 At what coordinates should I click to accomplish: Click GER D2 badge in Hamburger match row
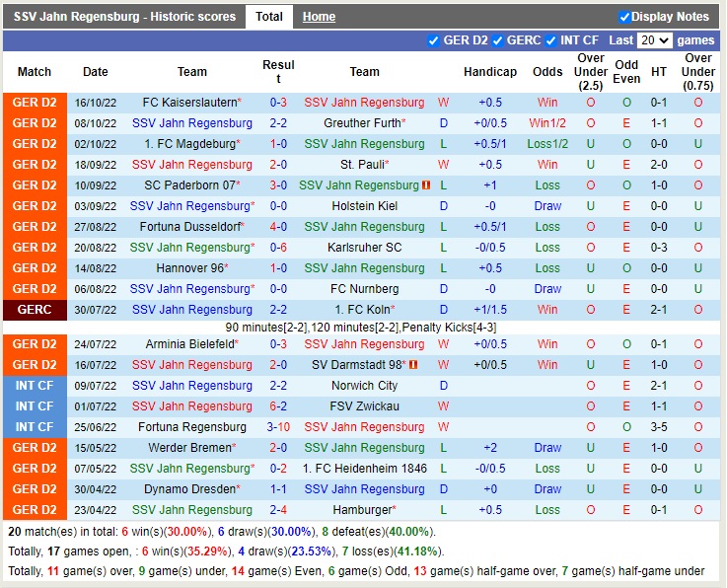coord(35,510)
